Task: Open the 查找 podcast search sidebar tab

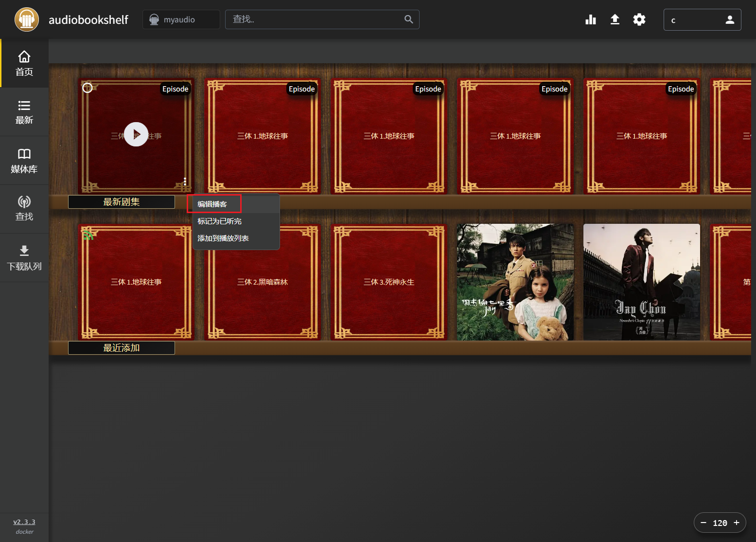Action: [24, 209]
